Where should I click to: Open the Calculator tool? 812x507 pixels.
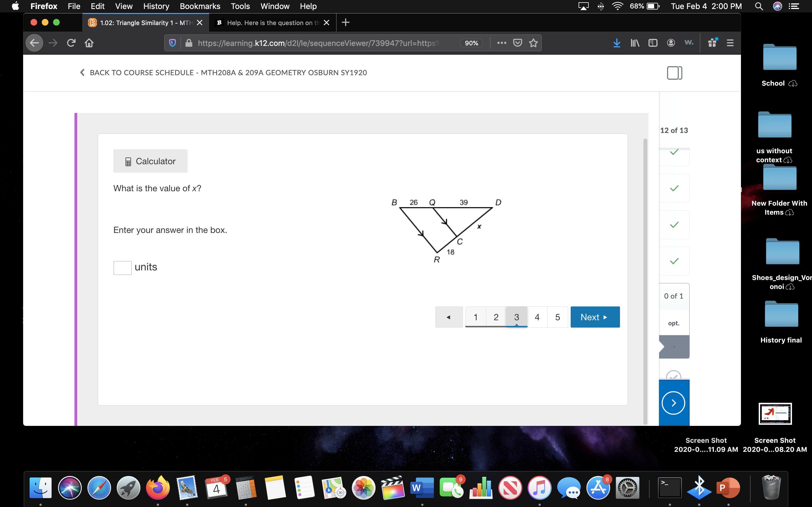tap(150, 161)
